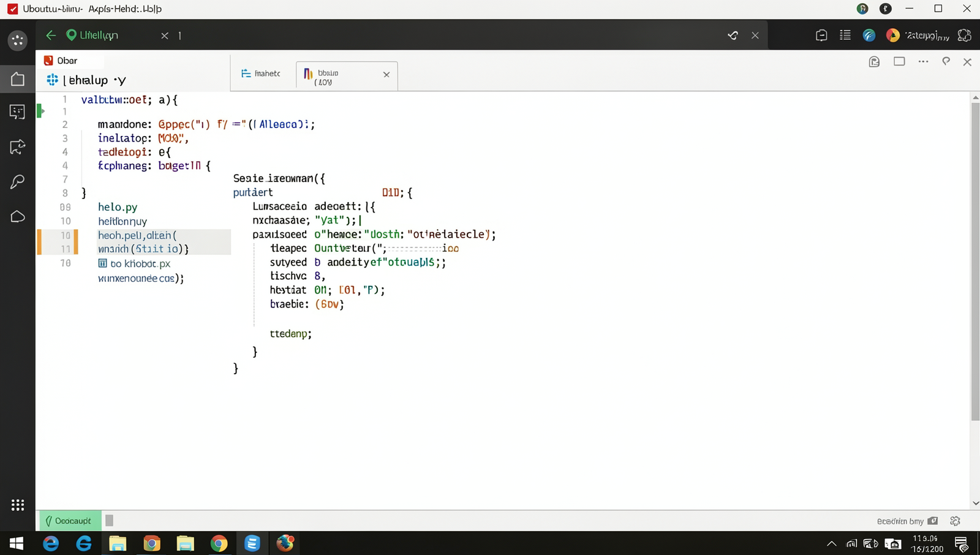Open the Windows Start menu
This screenshot has height=555, width=980.
(x=17, y=543)
